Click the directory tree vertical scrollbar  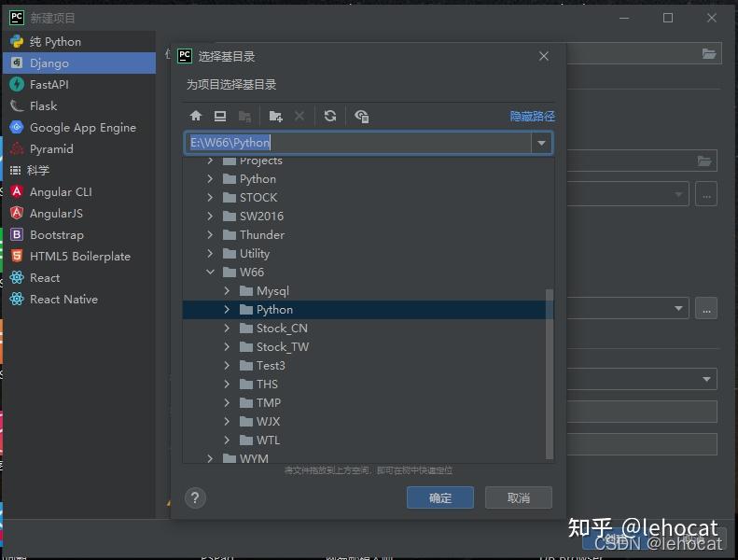(x=549, y=373)
